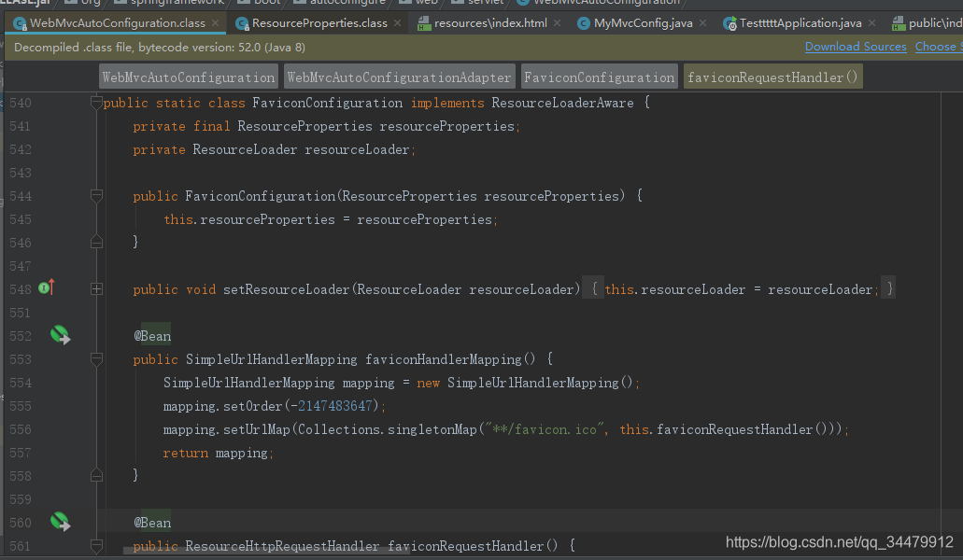963x560 pixels.
Task: Click 'return mapping' statement on line 557
Action: pos(218,453)
